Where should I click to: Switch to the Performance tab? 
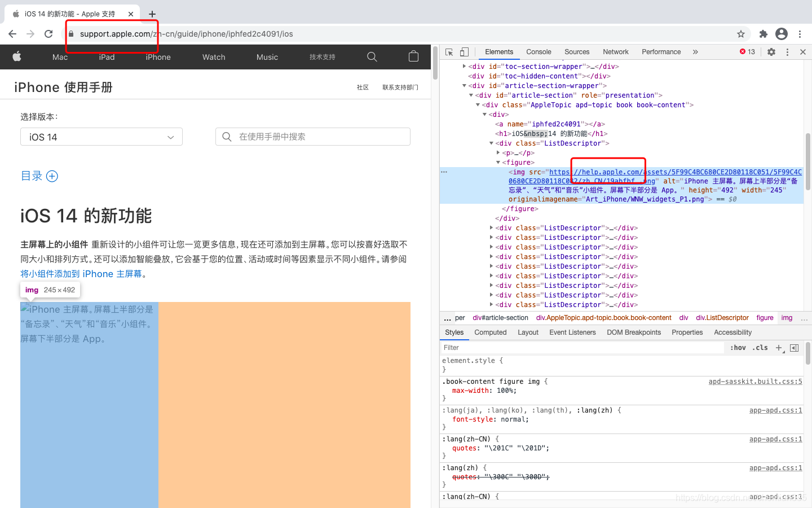[661, 52]
